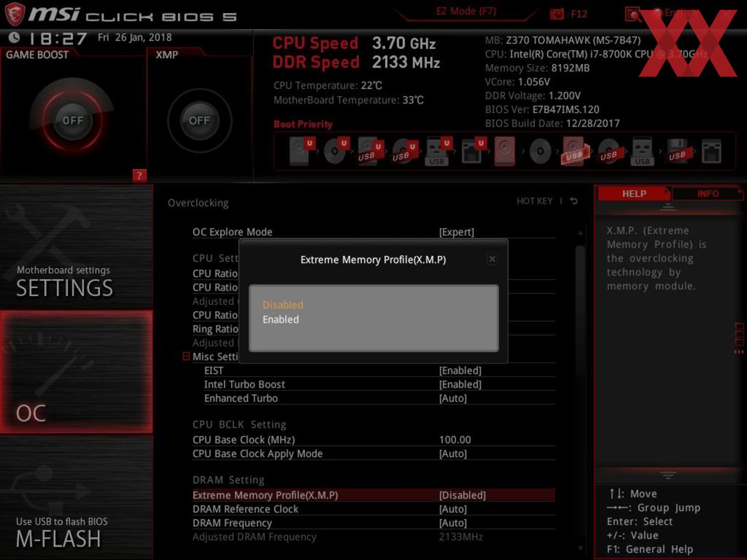
Task: Select the first UEFI hard disk boot device
Action: pos(301,152)
